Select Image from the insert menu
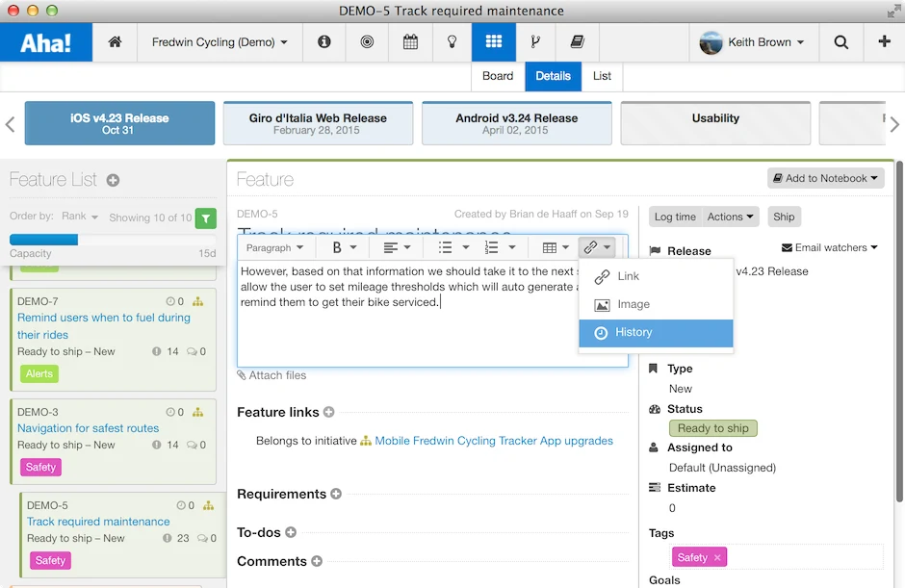This screenshot has width=905, height=588. (656, 305)
